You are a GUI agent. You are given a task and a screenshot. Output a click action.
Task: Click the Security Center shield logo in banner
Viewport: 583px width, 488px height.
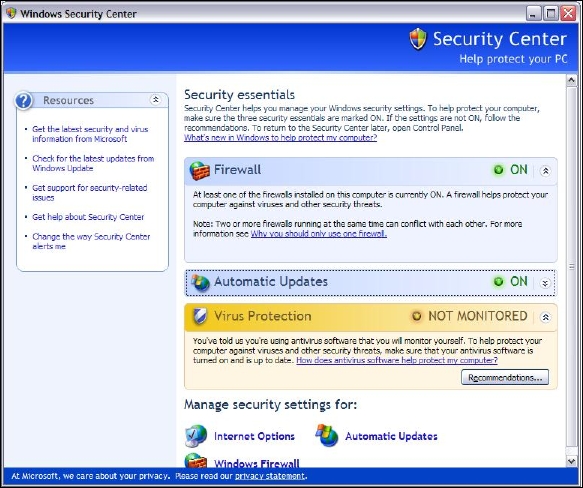418,39
